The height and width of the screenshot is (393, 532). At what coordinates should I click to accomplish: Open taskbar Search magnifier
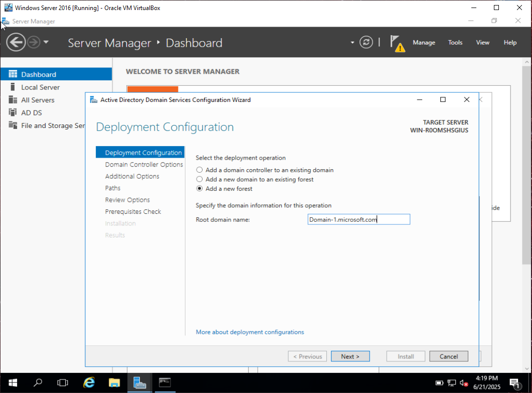[x=38, y=383]
